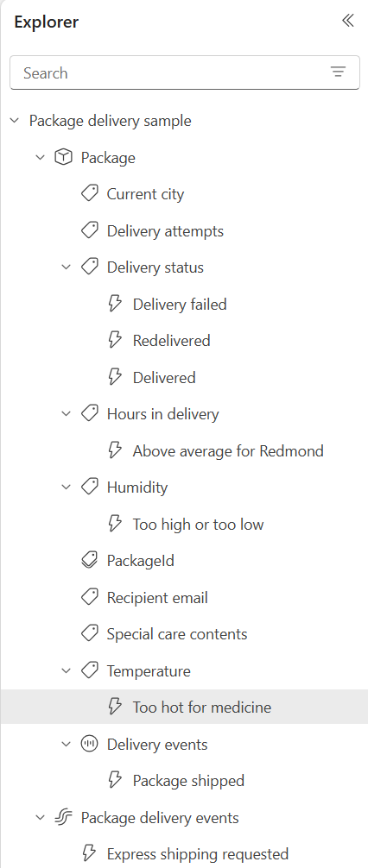Collapse the Explorer pane with double-chevron icon
Screen dimensions: 368x868
[x=347, y=21]
